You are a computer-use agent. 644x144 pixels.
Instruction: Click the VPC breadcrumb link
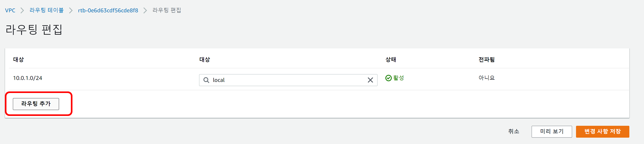tap(10, 10)
